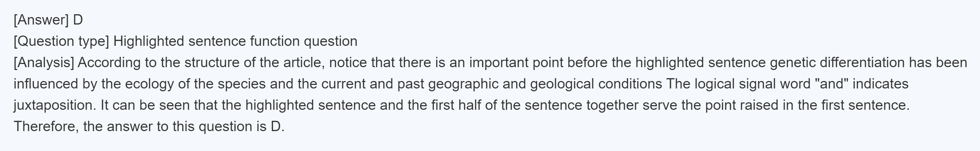Click "Highlighted sentence function question" text
This screenshot has width=980, height=151.
tap(235, 41)
